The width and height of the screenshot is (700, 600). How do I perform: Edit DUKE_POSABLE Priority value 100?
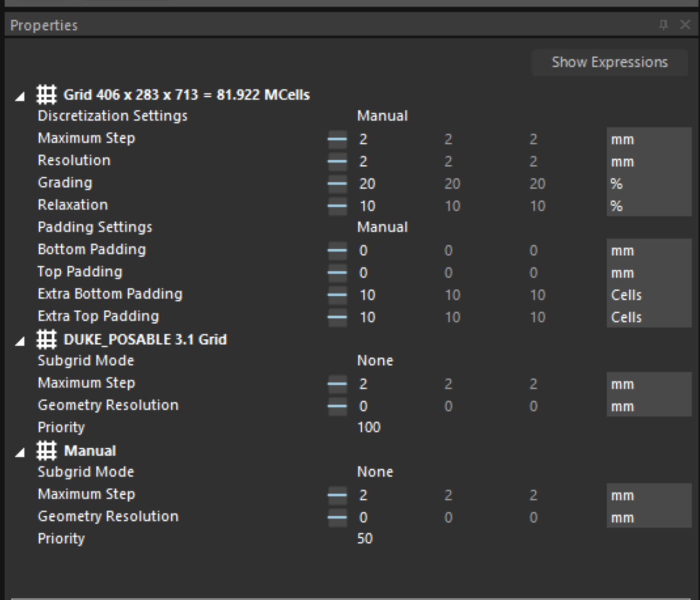369,427
